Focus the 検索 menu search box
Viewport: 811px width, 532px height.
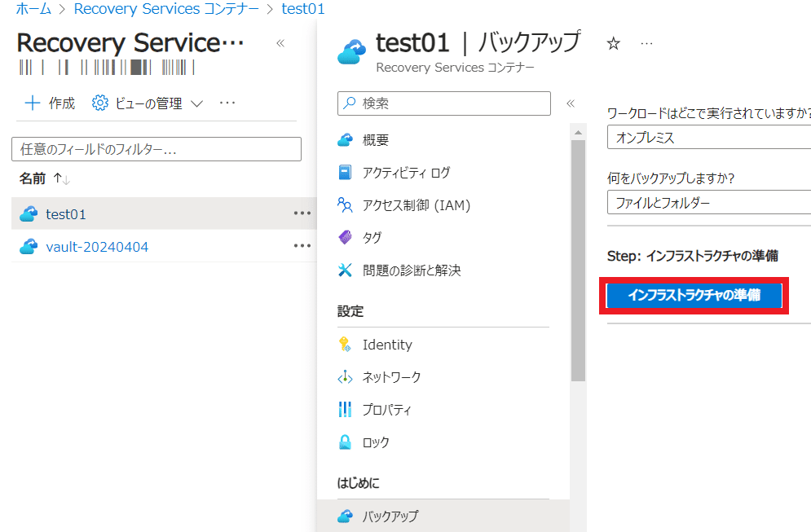(443, 103)
